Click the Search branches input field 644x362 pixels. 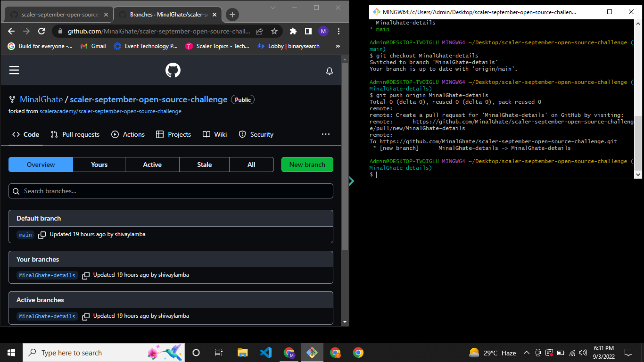pyautogui.click(x=171, y=191)
